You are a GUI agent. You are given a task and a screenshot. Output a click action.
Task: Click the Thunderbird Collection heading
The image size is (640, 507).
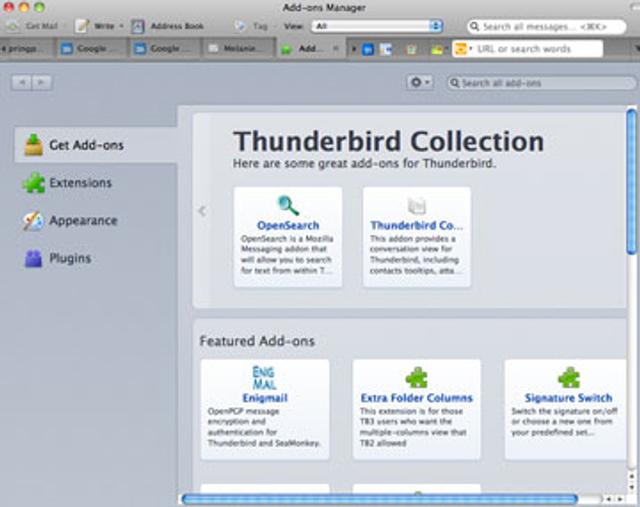[388, 141]
